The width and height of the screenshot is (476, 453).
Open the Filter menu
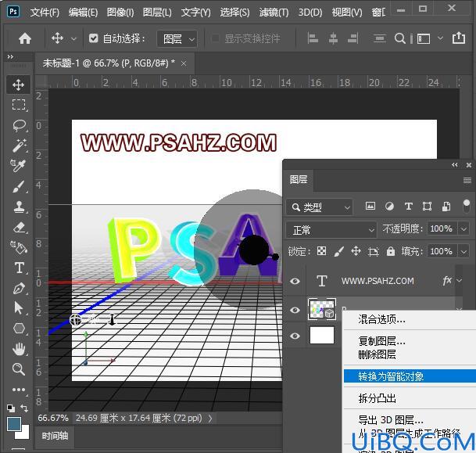pos(274,13)
